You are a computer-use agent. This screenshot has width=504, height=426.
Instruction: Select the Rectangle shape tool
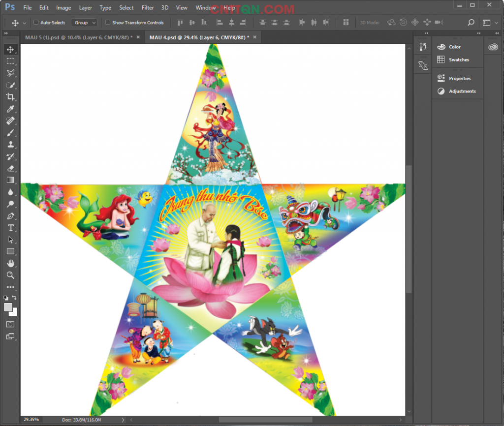(10, 251)
